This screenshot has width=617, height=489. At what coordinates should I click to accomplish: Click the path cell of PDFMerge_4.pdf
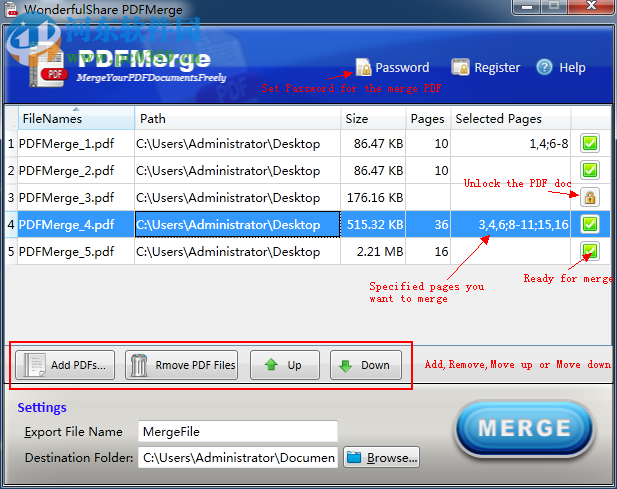tap(238, 225)
